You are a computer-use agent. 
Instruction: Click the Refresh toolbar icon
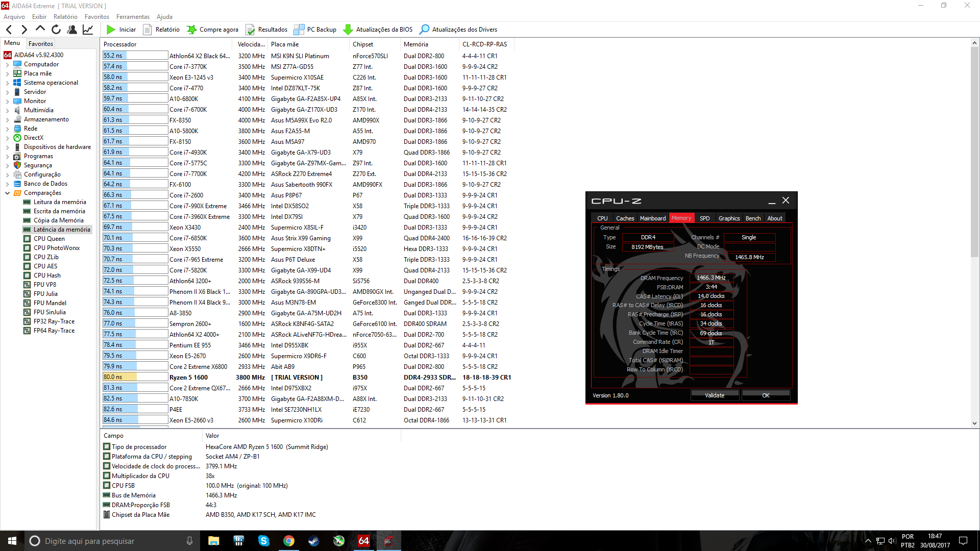pos(56,30)
